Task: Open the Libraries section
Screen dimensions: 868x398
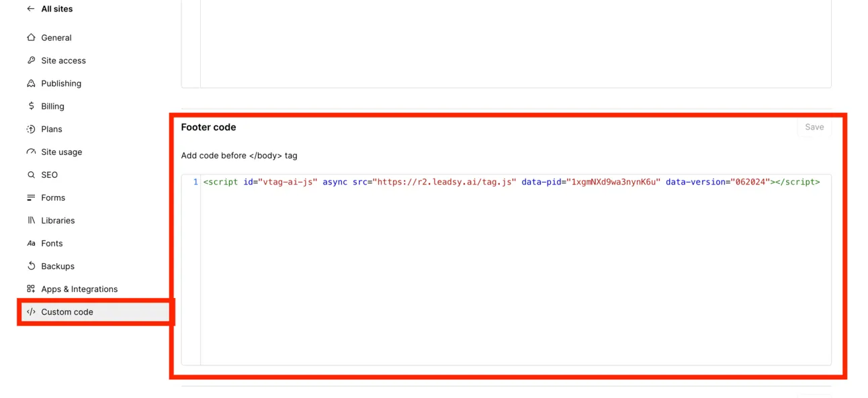Action: pyautogui.click(x=58, y=220)
